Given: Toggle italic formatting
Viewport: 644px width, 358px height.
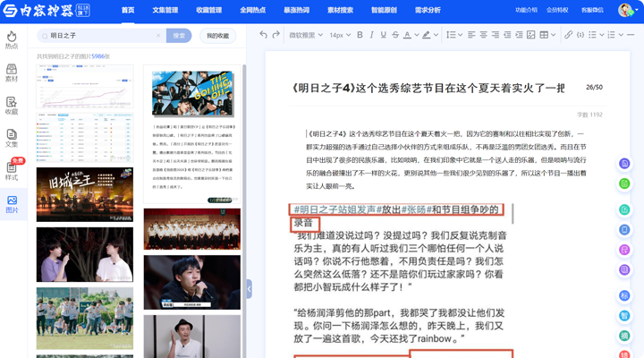Looking at the screenshot, I should point(371,35).
